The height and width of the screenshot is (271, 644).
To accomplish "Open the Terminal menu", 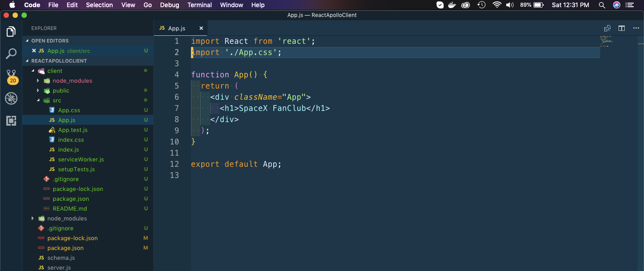I will [x=199, y=5].
